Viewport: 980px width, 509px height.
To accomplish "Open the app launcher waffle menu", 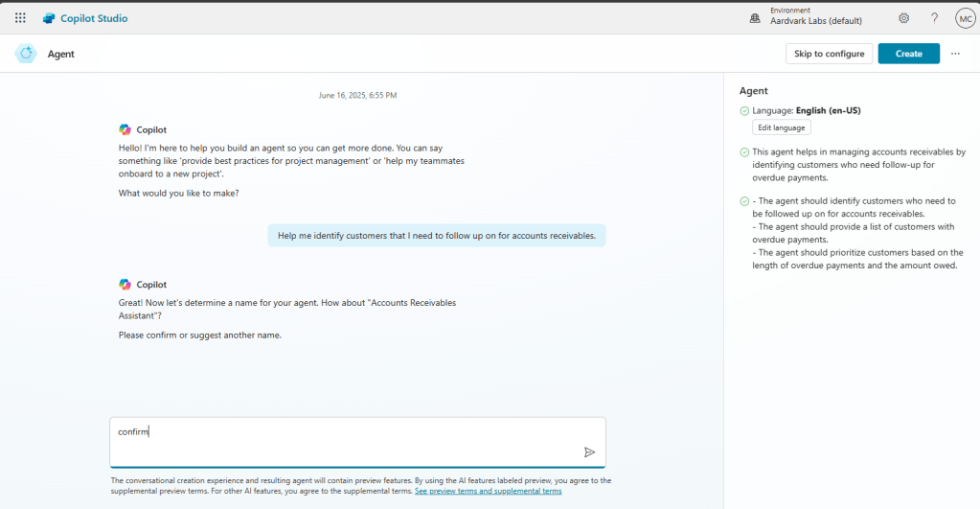I will [x=20, y=18].
